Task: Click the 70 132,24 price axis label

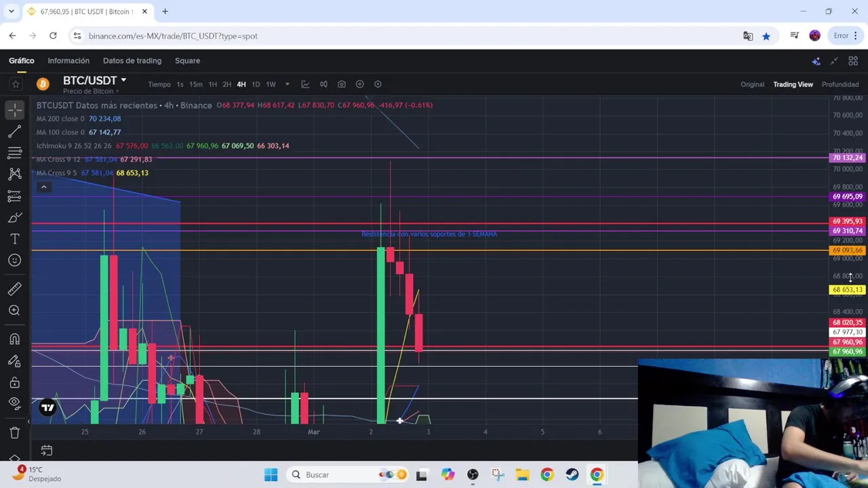Action: [847, 158]
